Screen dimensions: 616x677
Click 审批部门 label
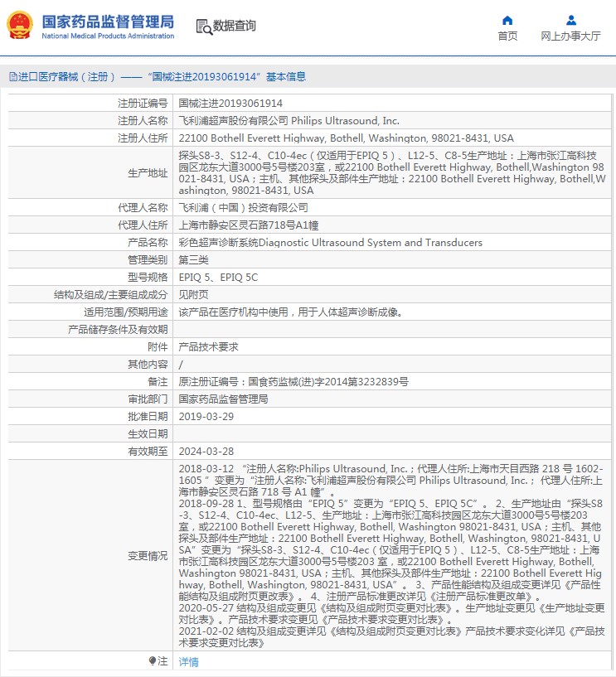tap(148, 399)
